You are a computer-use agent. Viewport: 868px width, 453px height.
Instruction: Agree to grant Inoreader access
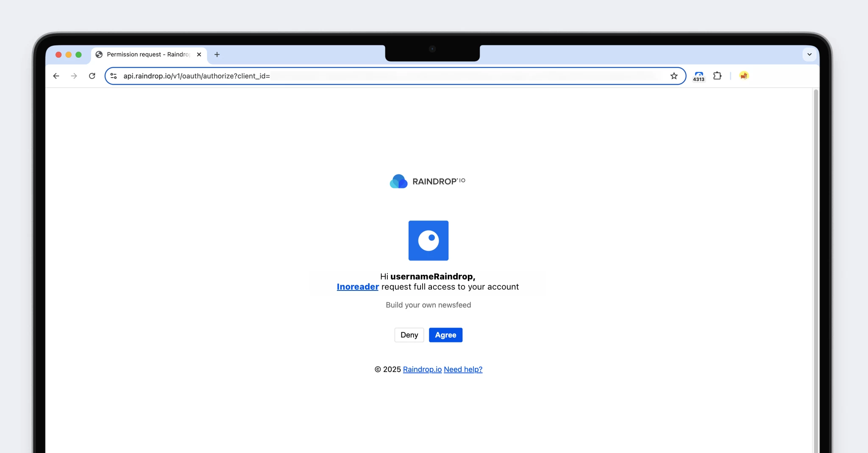[x=445, y=335]
